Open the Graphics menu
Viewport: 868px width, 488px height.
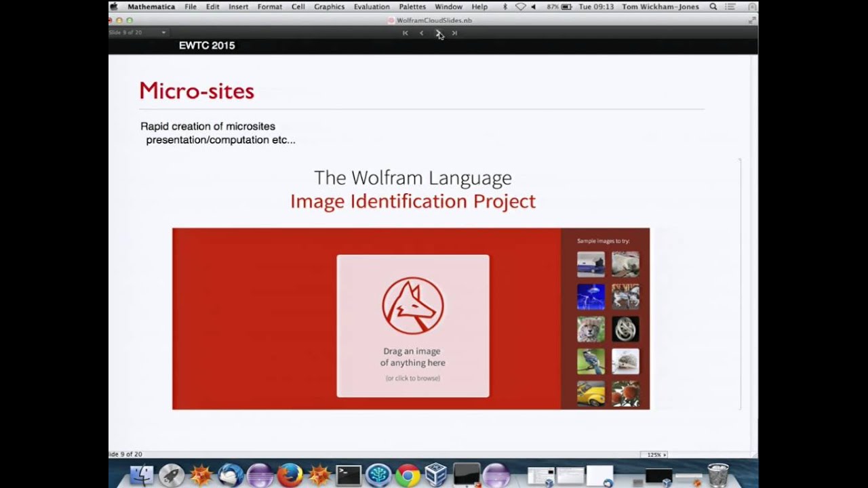(330, 7)
